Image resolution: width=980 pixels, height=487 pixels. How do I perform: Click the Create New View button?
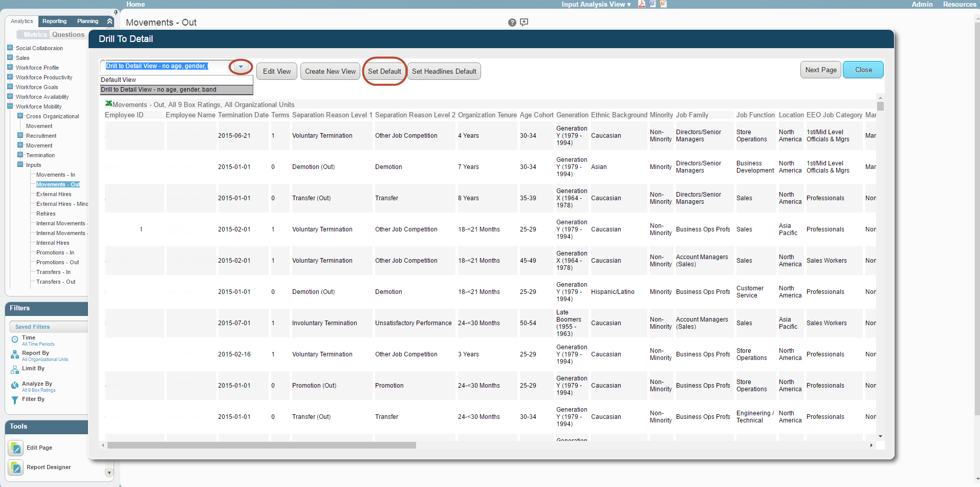point(330,71)
